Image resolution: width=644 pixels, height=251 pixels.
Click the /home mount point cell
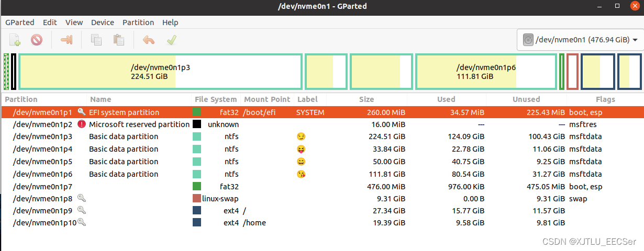[254, 223]
